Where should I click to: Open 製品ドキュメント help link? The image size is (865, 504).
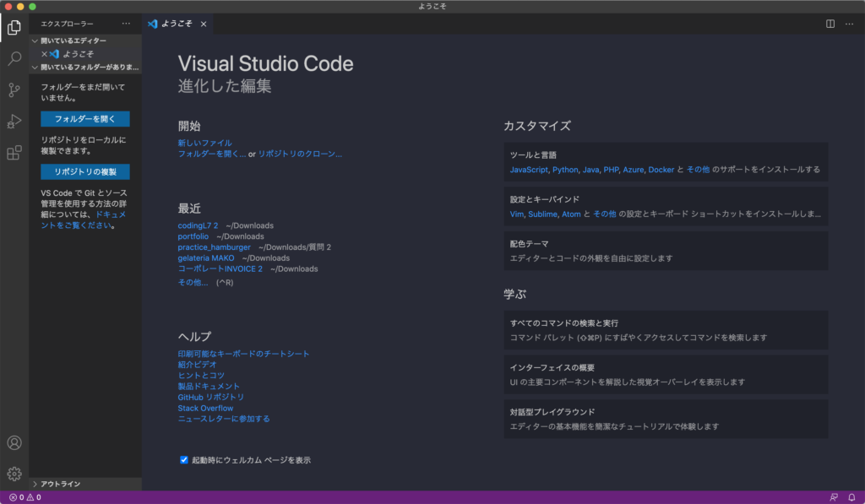[x=209, y=386]
